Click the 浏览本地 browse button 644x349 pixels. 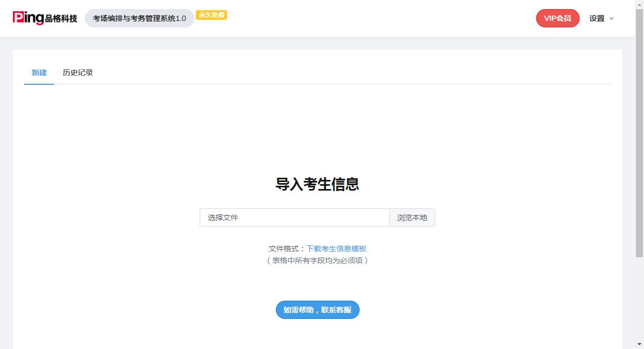pos(412,217)
